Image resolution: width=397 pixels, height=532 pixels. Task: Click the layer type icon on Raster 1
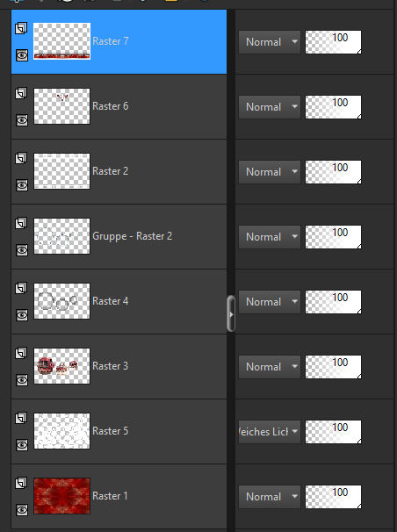click(x=21, y=483)
